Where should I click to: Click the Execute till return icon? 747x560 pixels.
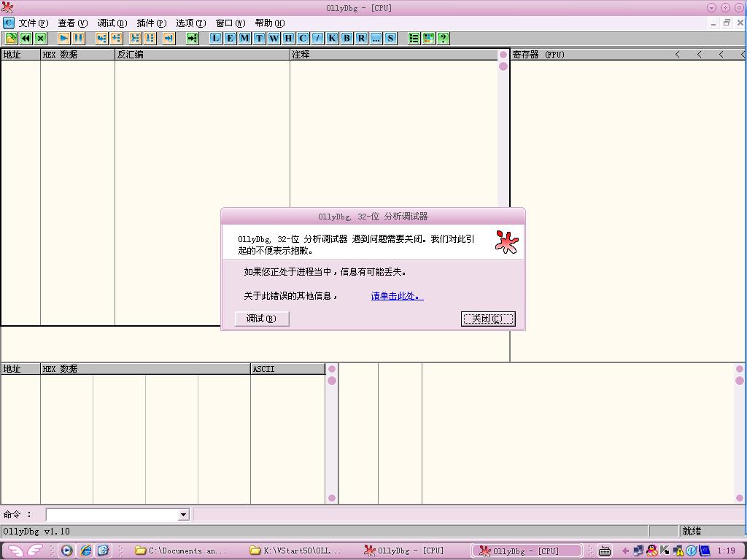coord(169,39)
